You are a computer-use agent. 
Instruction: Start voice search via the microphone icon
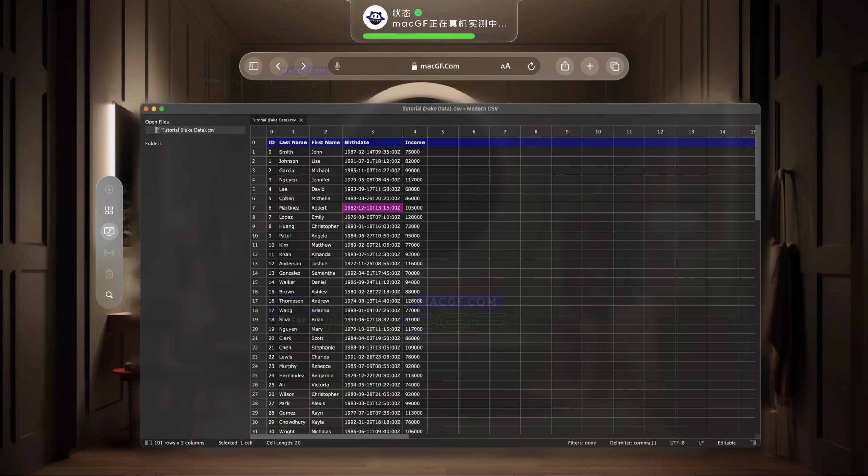tap(337, 66)
